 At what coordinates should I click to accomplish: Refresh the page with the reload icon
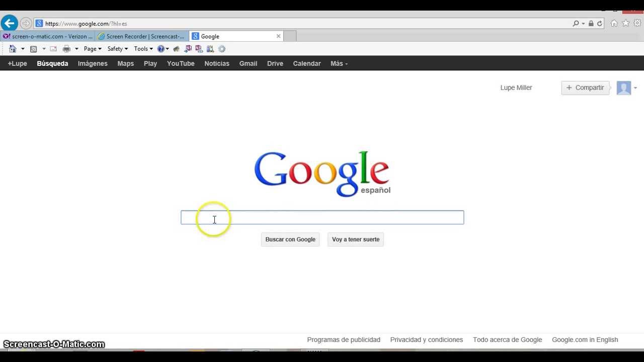pos(600,24)
